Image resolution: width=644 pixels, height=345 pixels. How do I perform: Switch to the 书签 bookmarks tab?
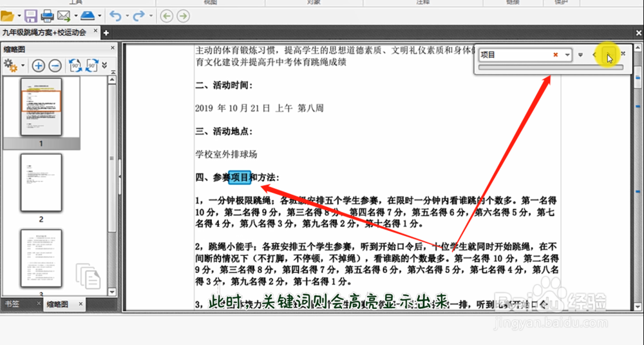(12, 304)
